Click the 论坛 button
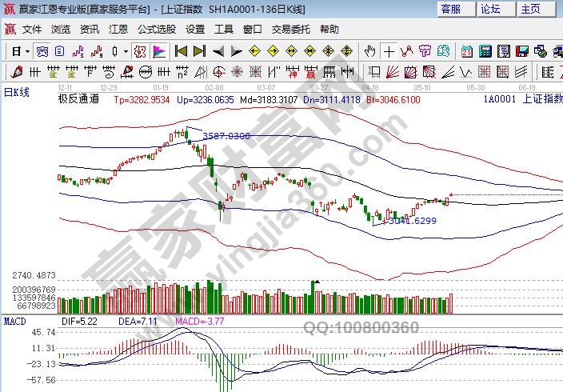This screenshot has width=563, height=392. (490, 10)
